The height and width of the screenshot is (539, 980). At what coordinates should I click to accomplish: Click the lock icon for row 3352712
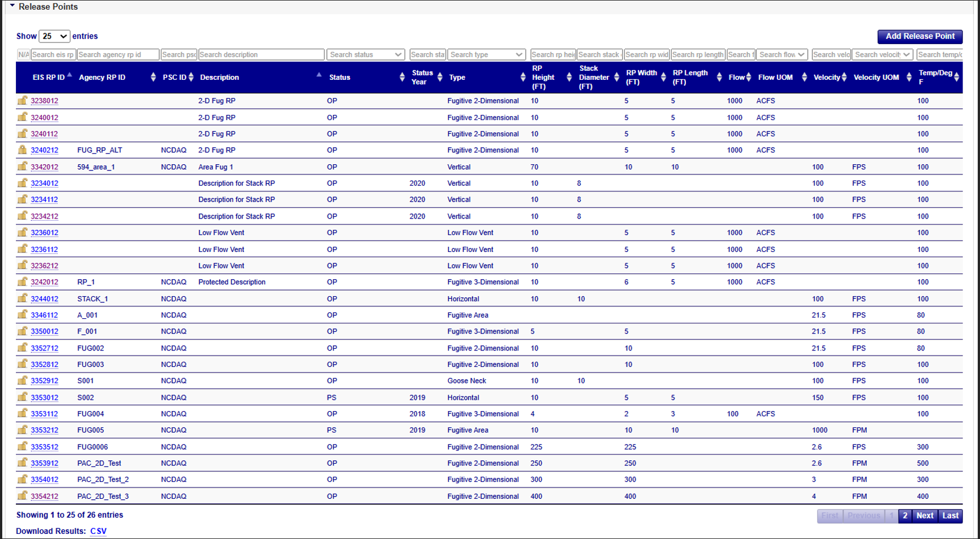point(22,347)
